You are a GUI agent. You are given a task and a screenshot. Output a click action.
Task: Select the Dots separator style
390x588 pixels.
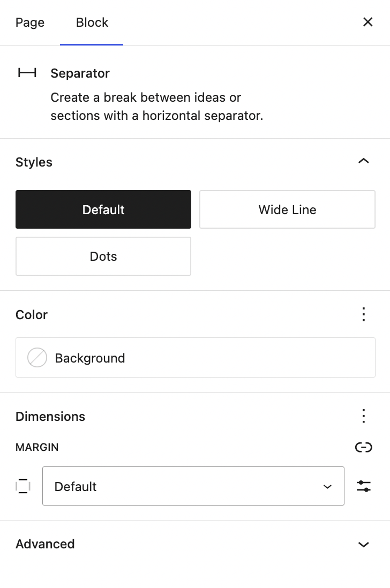coord(103,256)
